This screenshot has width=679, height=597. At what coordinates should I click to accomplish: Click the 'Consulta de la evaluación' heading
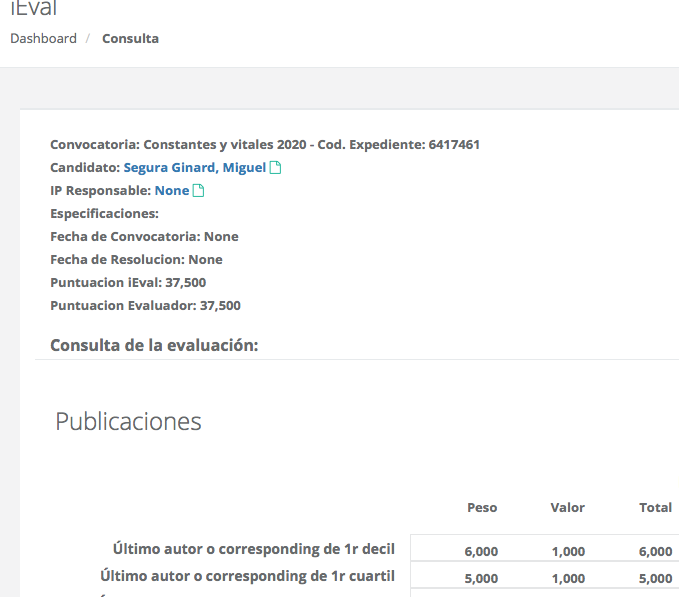pyautogui.click(x=154, y=346)
